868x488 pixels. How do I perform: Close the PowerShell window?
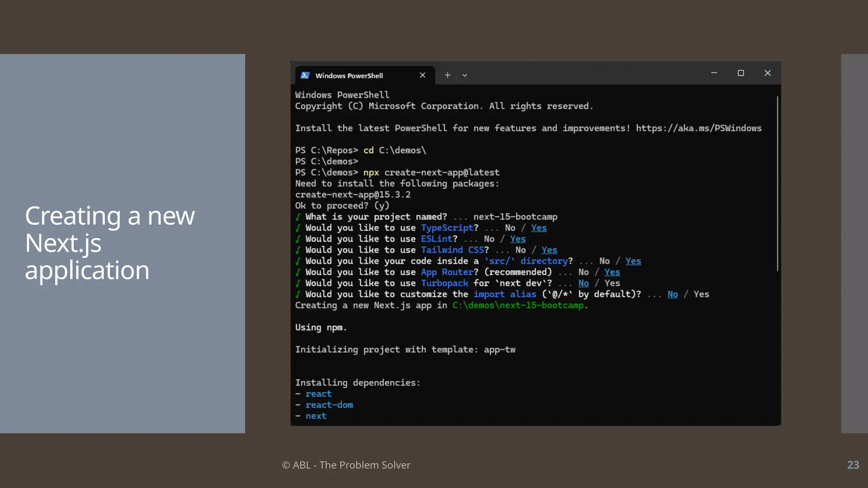click(768, 73)
